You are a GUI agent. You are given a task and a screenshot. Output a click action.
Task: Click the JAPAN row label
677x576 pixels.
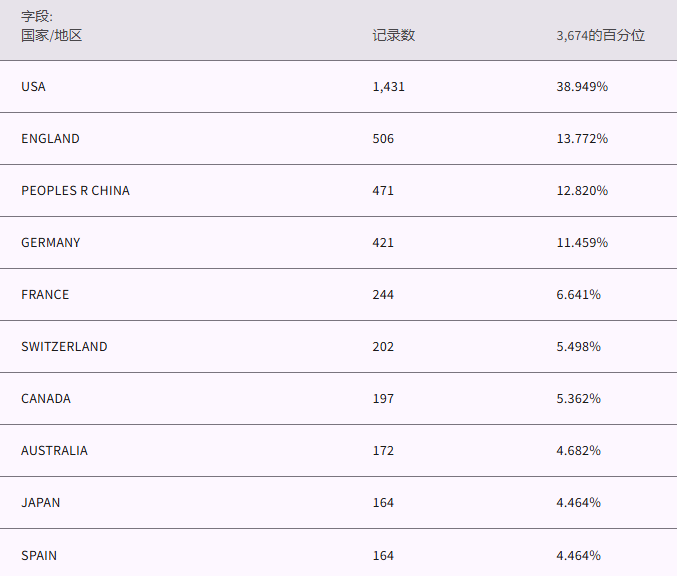tap(40, 503)
